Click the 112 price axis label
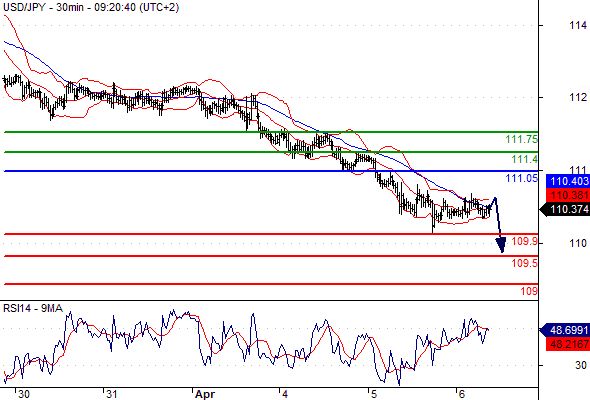Screen dimensions: 590x400 [x=578, y=97]
